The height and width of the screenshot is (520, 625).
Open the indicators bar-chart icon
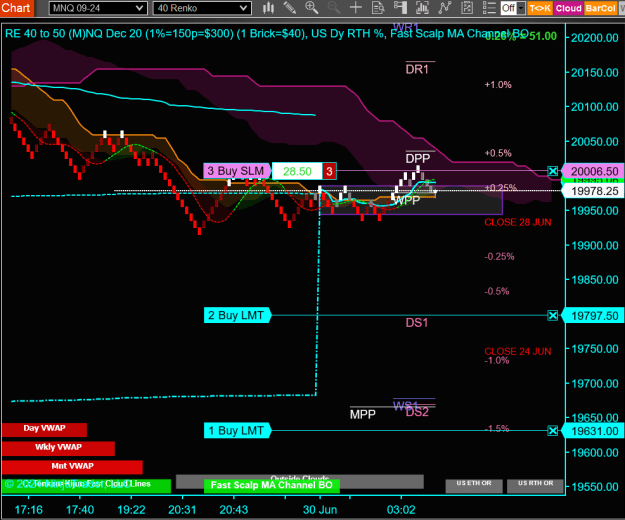[x=422, y=8]
